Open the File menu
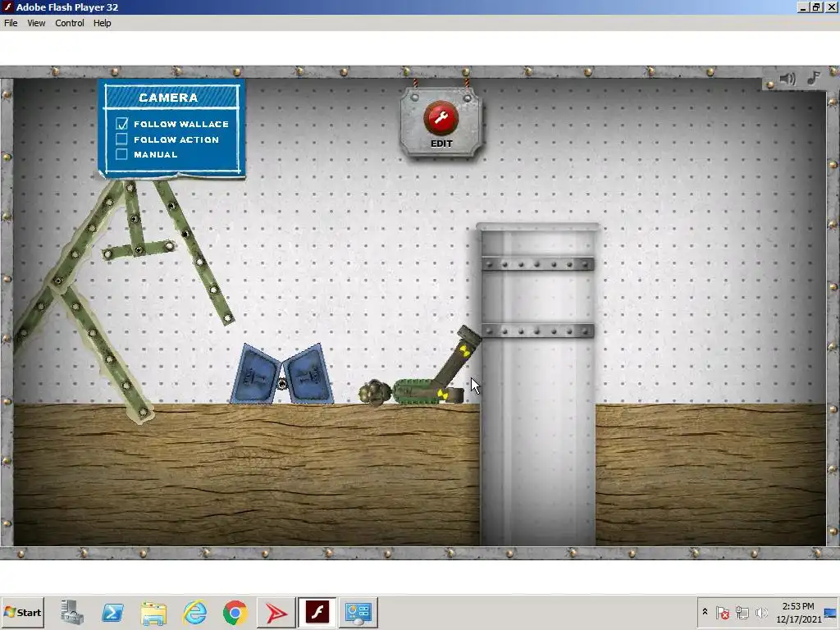This screenshot has height=630, width=840. (x=11, y=23)
